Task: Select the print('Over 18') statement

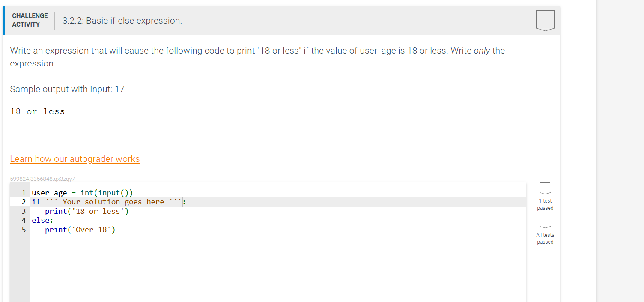Action: point(80,230)
